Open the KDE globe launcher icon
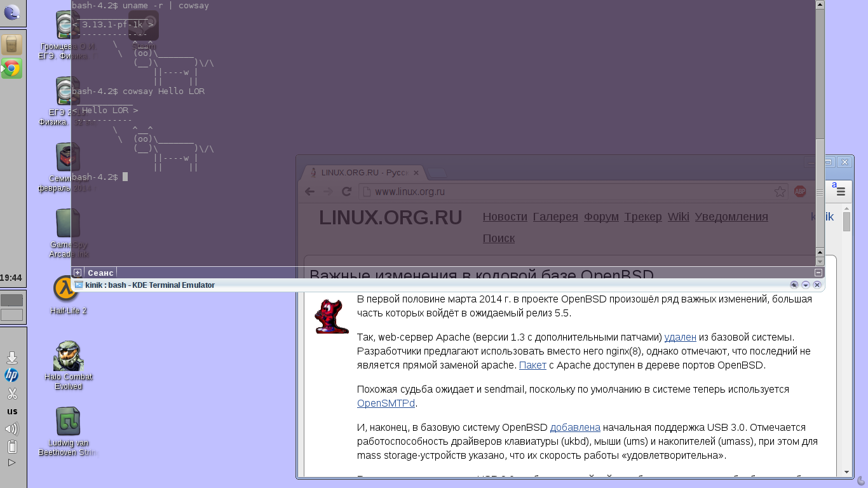The image size is (868, 488). [11, 12]
